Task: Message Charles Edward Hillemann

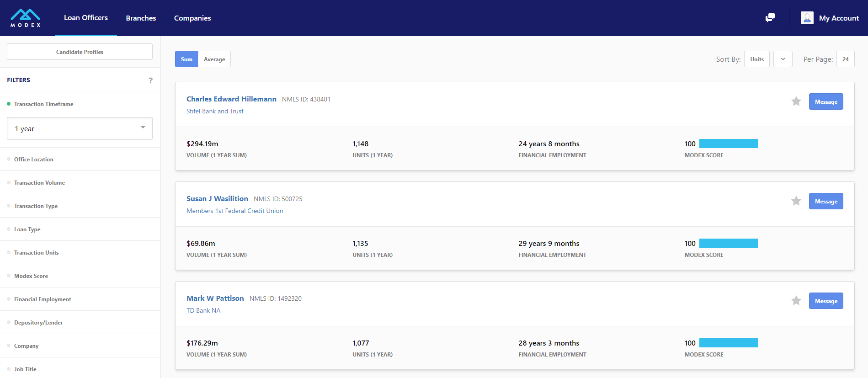Action: pos(826,101)
